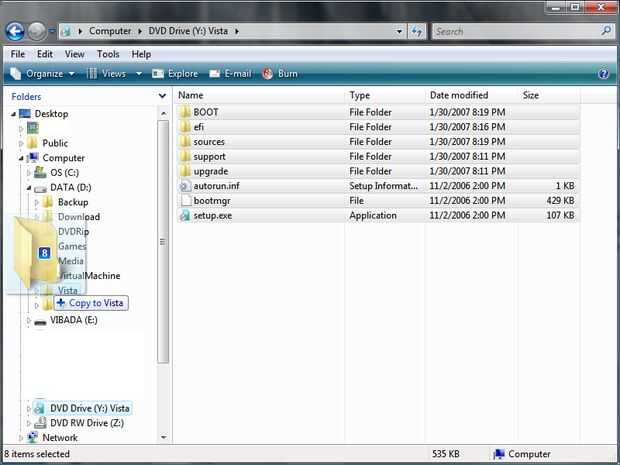The height and width of the screenshot is (465, 620).
Task: Select VIBADA (E:) drive in tree
Action: (74, 320)
